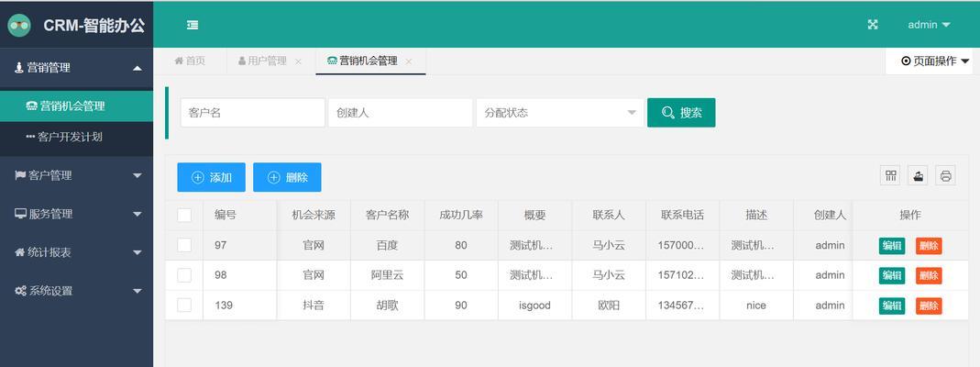Open the admin user dropdown
Screen dimensions: 980x367
pos(929,25)
